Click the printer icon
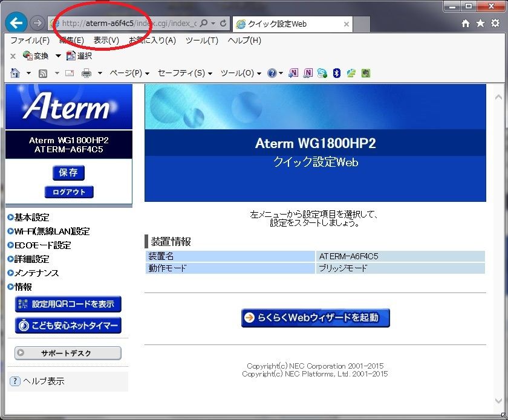 (86, 74)
